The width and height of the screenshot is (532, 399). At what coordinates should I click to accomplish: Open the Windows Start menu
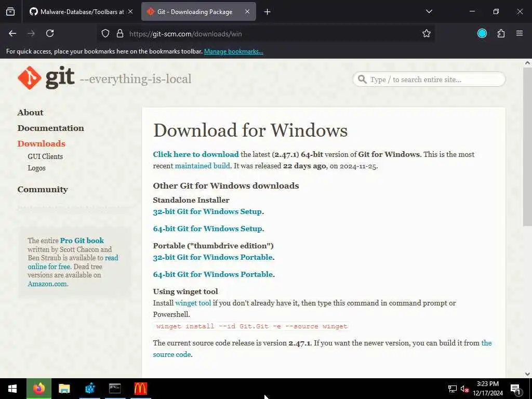click(x=12, y=389)
